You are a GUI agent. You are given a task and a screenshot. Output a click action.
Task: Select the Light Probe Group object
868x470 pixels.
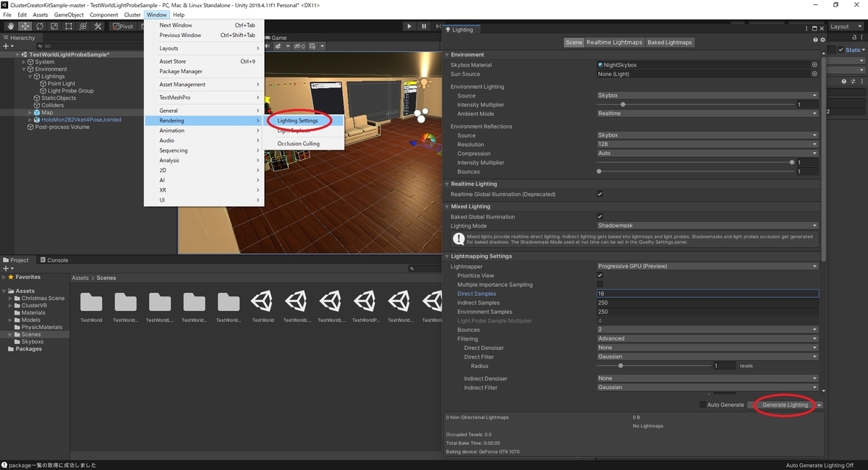coord(71,91)
